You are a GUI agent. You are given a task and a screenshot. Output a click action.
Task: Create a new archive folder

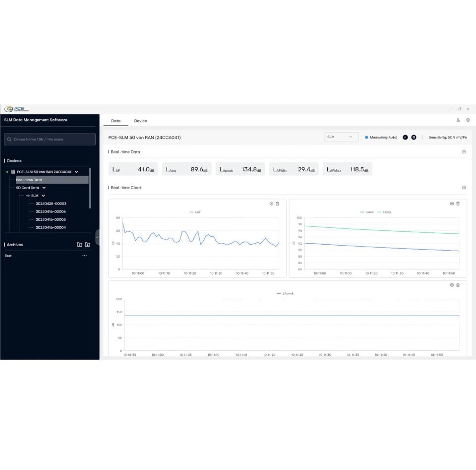(x=79, y=245)
